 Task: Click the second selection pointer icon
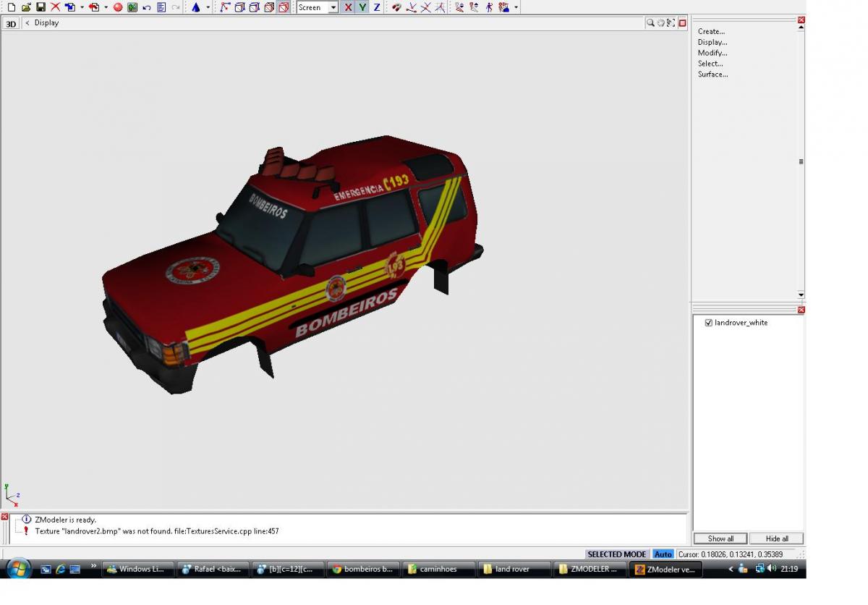tap(474, 7)
